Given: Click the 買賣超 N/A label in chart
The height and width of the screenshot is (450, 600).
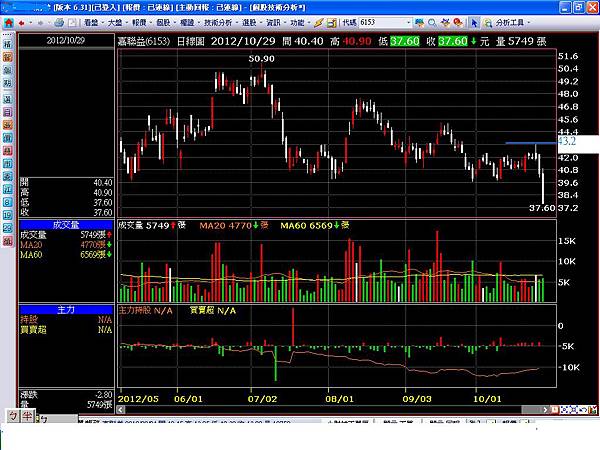Looking at the screenshot, I should (x=213, y=310).
